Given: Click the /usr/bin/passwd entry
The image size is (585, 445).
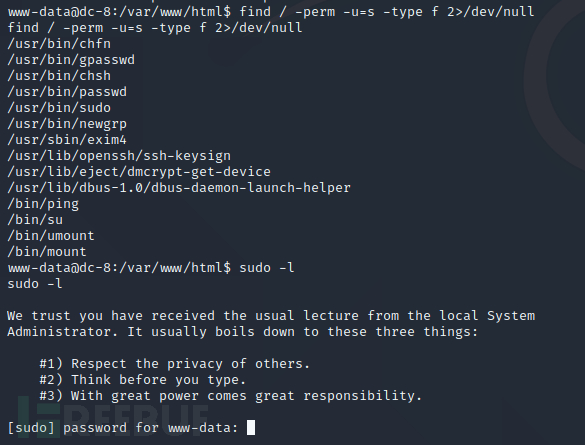Looking at the screenshot, I should click(x=67, y=92).
